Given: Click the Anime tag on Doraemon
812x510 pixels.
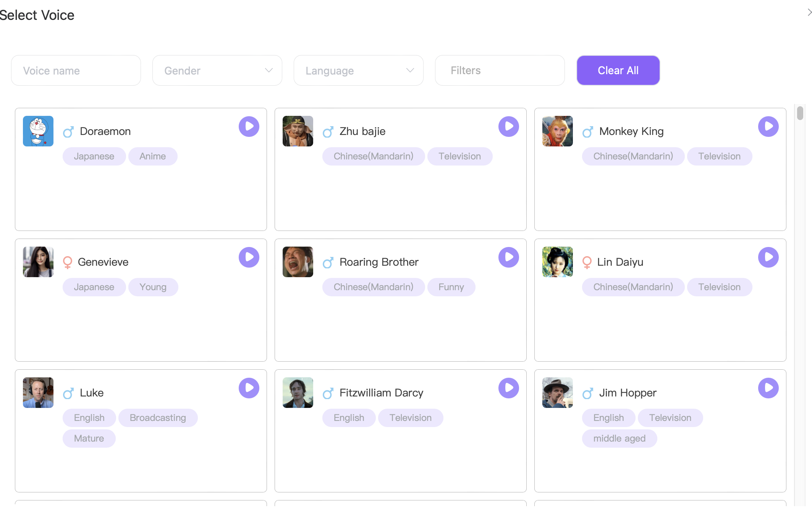Looking at the screenshot, I should tap(152, 156).
